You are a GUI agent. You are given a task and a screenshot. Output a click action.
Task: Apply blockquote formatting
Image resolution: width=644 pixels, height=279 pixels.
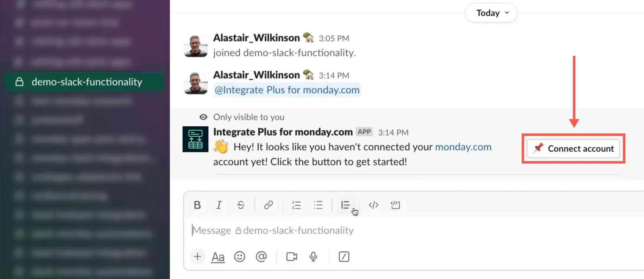tap(345, 205)
